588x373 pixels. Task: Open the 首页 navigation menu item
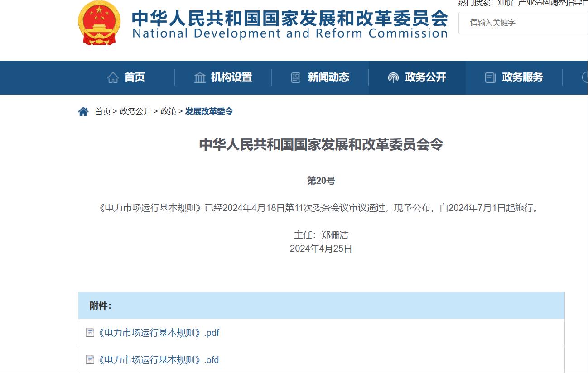(x=135, y=77)
